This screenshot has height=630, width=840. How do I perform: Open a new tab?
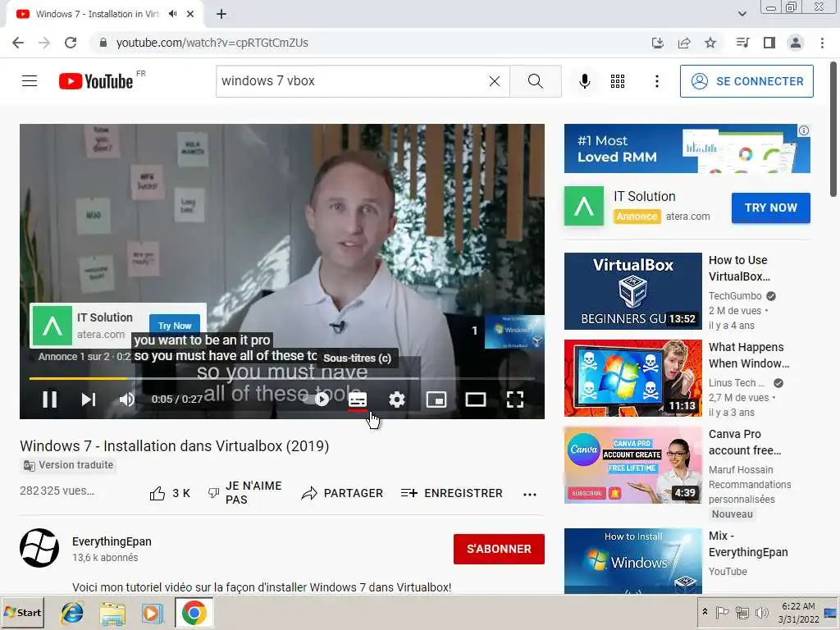(x=221, y=14)
